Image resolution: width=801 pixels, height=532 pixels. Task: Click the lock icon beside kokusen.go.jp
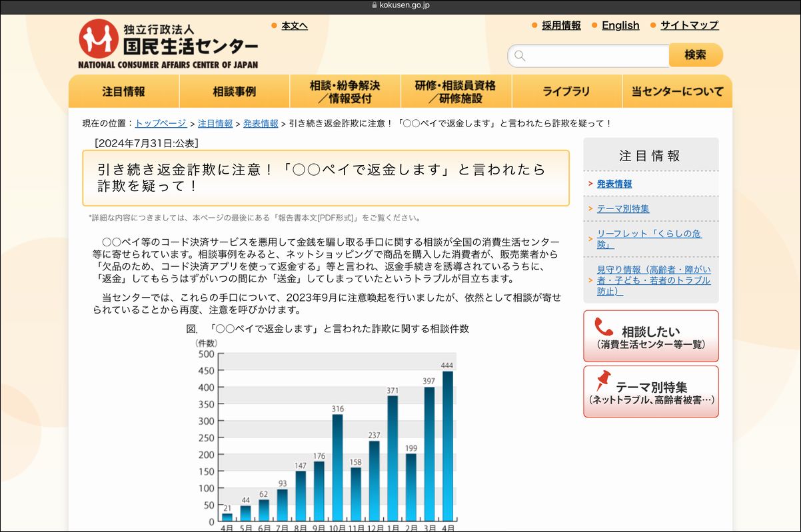point(374,5)
